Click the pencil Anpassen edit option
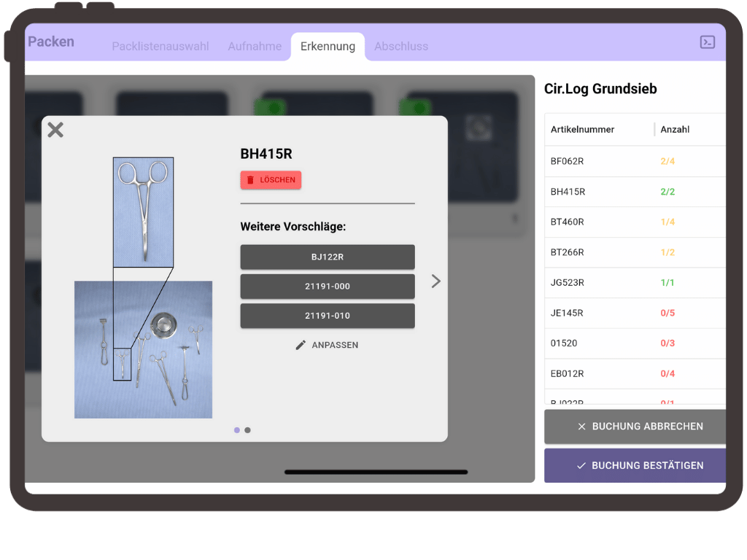This screenshot has width=747, height=560. (x=327, y=345)
